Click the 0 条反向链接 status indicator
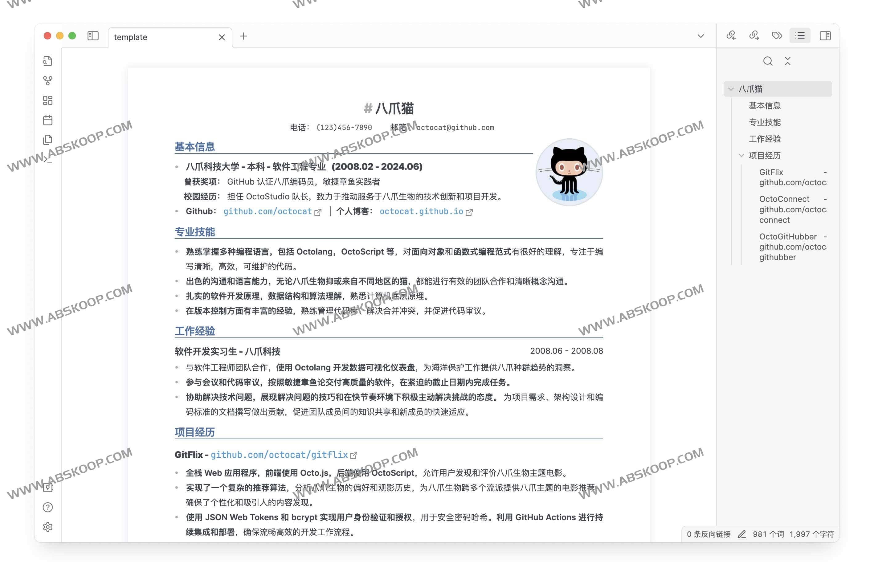The image size is (874, 588). tap(708, 534)
